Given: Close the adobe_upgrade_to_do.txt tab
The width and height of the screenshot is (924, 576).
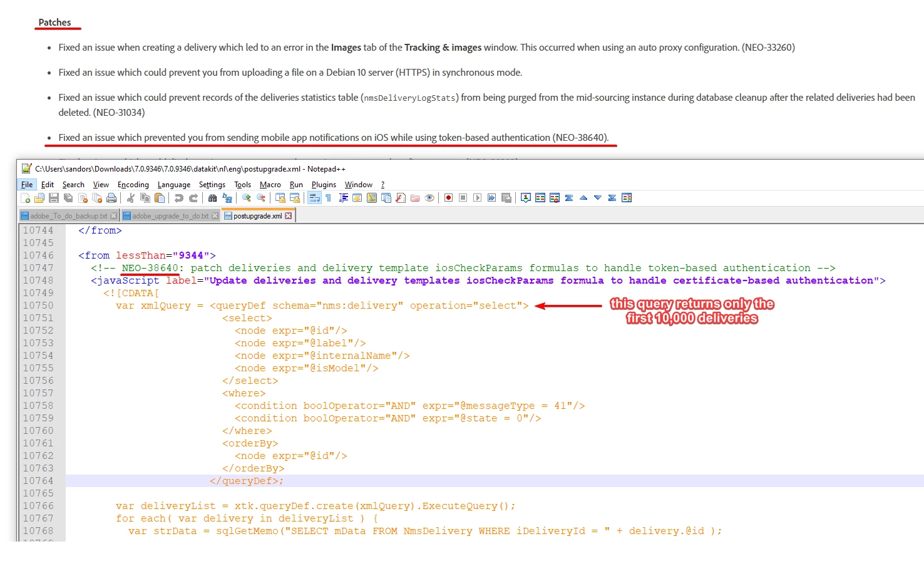Looking at the screenshot, I should pos(215,216).
